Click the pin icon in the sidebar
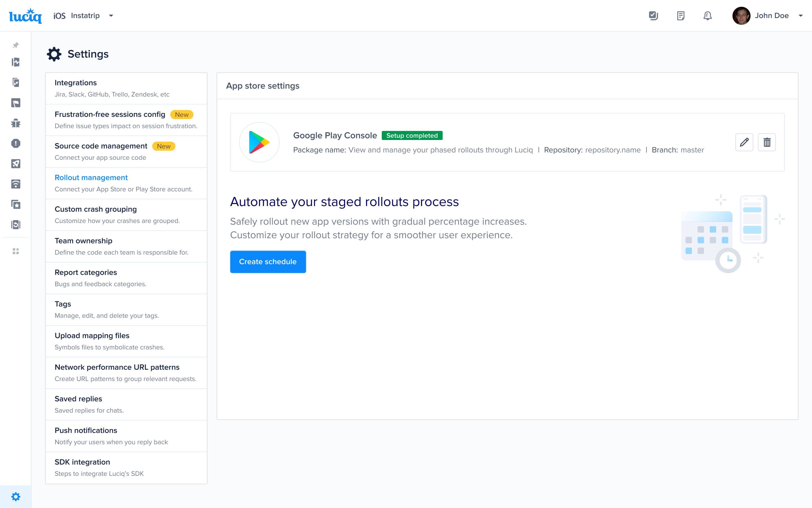 [16, 45]
